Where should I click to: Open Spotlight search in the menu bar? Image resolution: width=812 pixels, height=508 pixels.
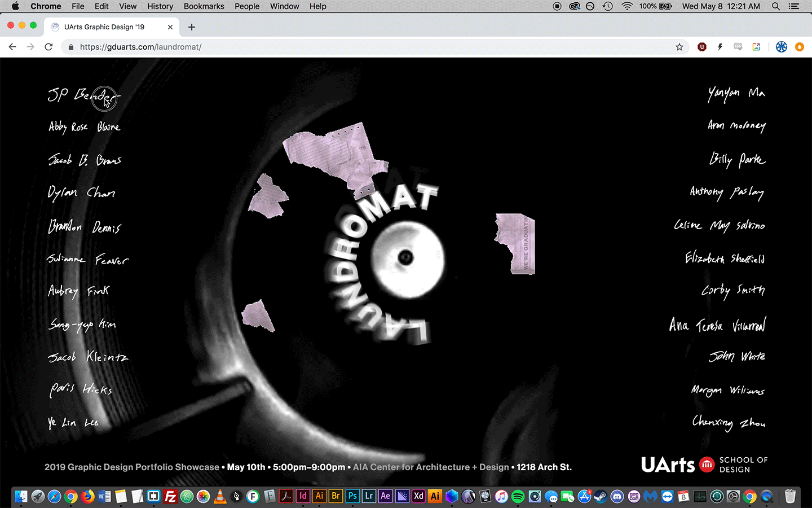pyautogui.click(x=776, y=6)
